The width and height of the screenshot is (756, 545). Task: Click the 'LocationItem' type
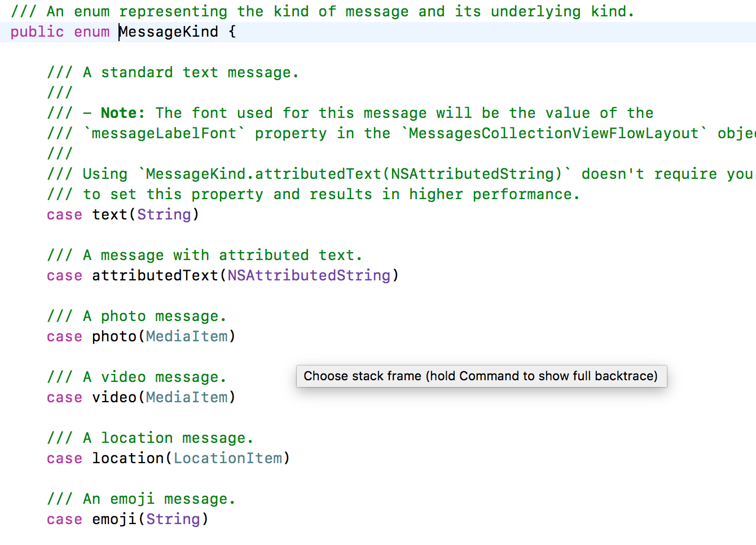coord(228,458)
